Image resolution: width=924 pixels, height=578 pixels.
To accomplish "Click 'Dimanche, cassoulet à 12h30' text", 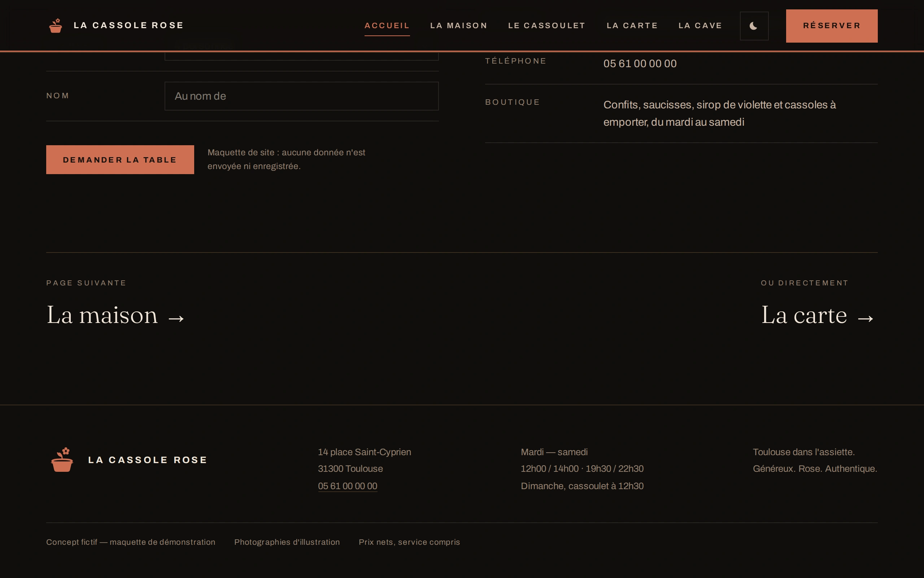I will pos(582,486).
